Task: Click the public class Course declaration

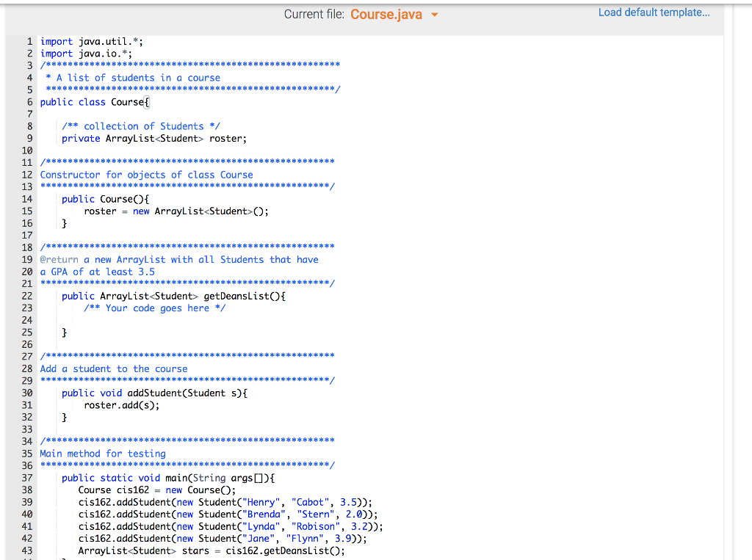Action: (95, 101)
